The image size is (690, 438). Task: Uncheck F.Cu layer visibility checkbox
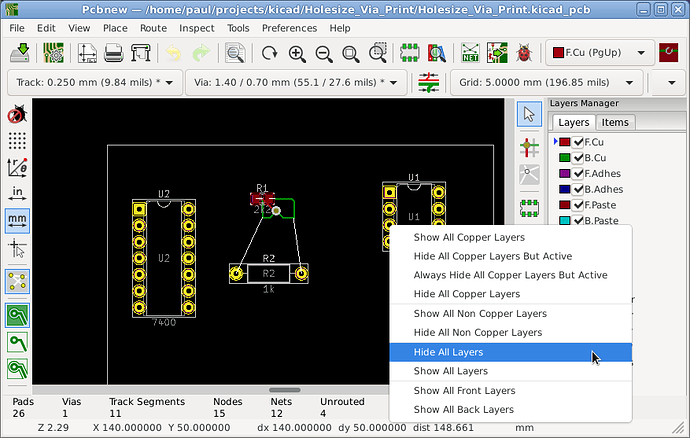578,142
